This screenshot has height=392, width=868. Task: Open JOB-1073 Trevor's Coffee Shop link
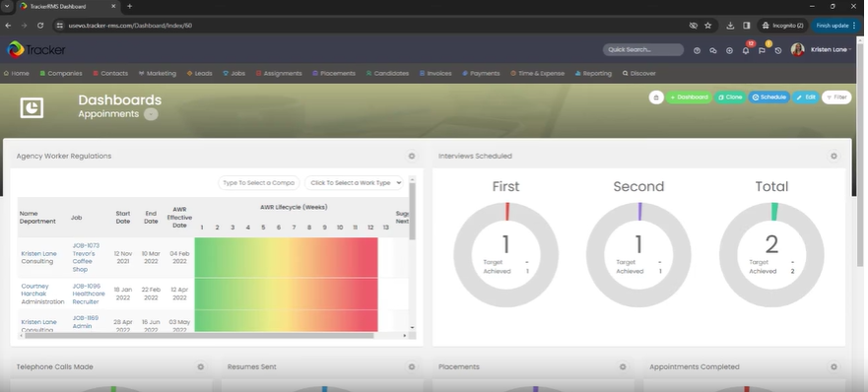click(x=86, y=257)
